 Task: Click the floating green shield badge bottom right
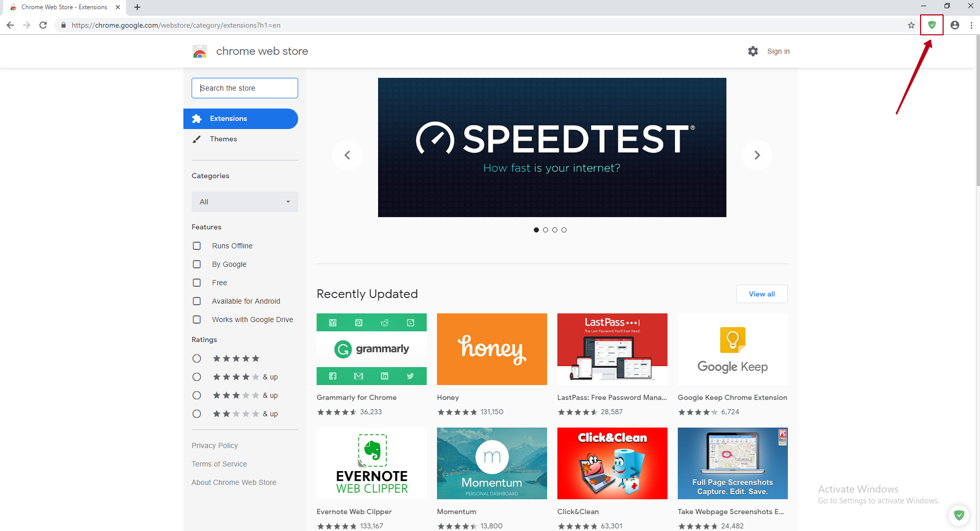(x=958, y=516)
